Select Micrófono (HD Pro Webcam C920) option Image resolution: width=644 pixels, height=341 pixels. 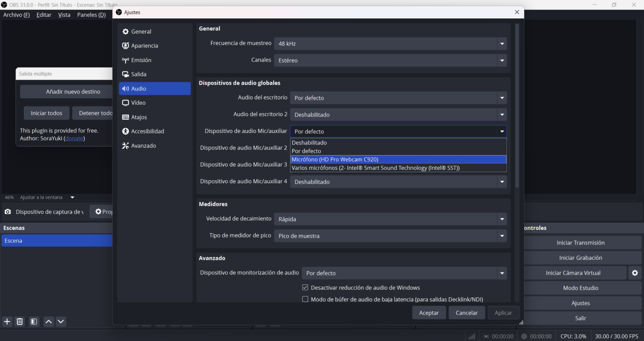pos(335,160)
